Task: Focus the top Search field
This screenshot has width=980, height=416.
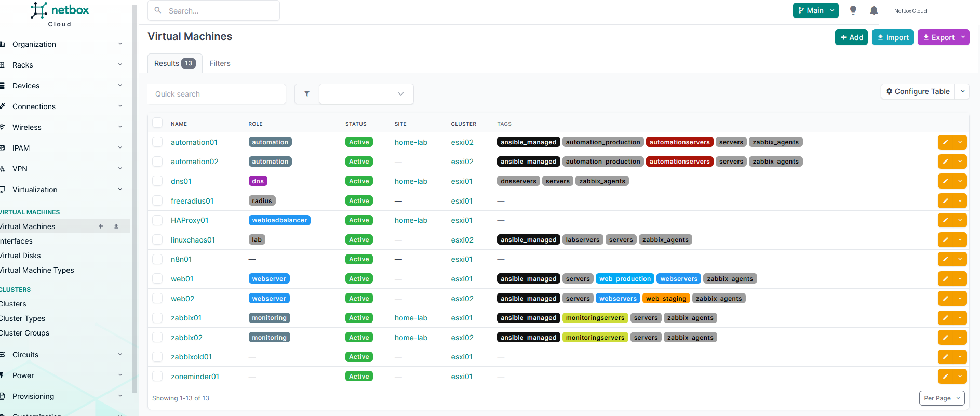Action: [213, 10]
